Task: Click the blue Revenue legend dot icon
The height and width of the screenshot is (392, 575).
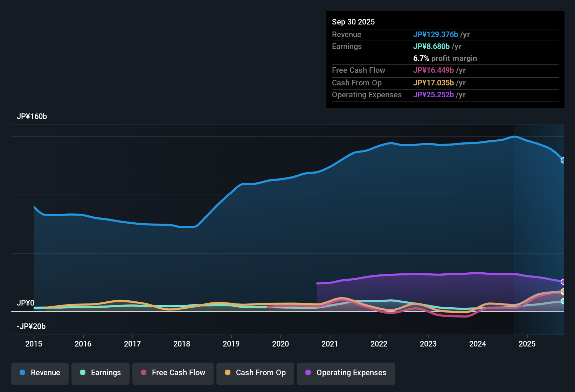Action: pyautogui.click(x=22, y=373)
